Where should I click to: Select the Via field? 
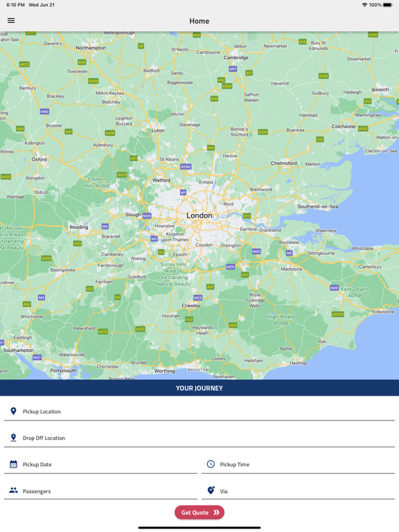(299, 491)
